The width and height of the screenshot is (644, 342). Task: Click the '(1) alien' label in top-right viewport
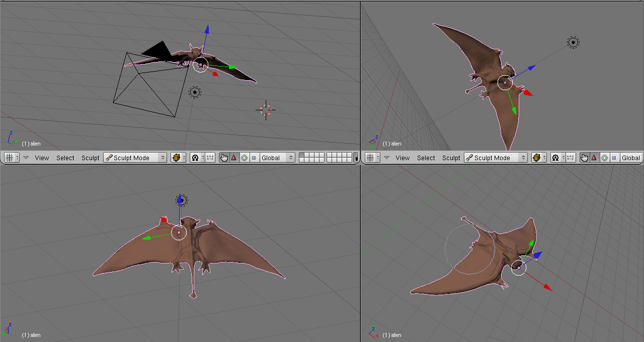[x=392, y=144]
